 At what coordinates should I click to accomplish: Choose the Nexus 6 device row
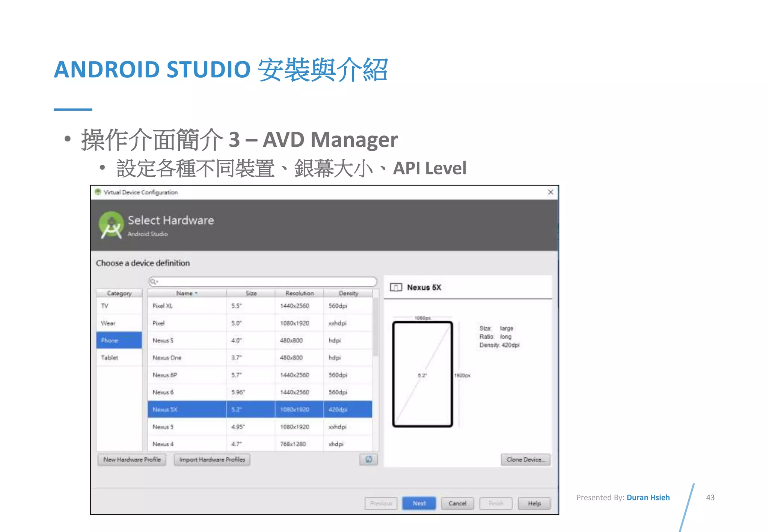pos(260,392)
